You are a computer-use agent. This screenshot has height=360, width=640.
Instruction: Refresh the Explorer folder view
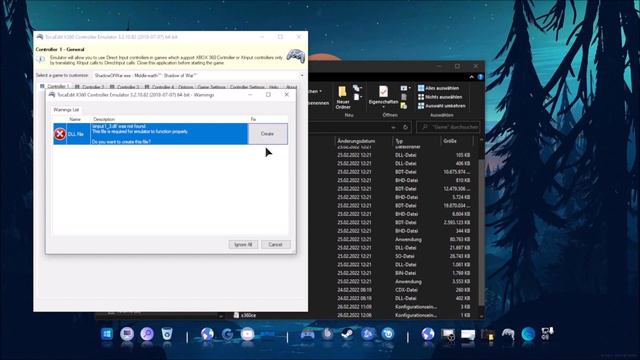[x=405, y=127]
